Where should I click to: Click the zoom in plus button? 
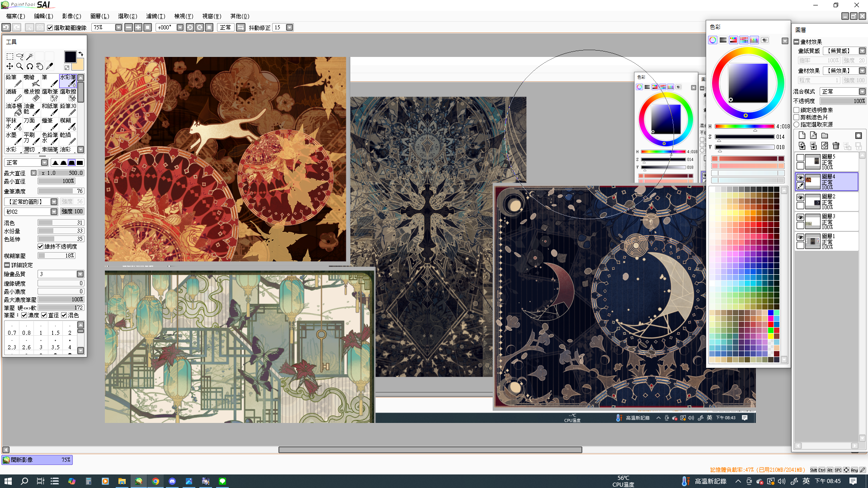(x=138, y=28)
